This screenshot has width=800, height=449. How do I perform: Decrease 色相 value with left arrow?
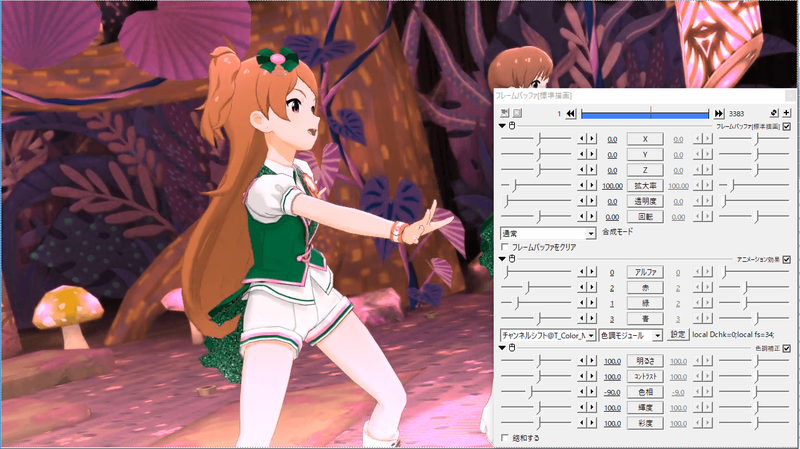(x=582, y=392)
